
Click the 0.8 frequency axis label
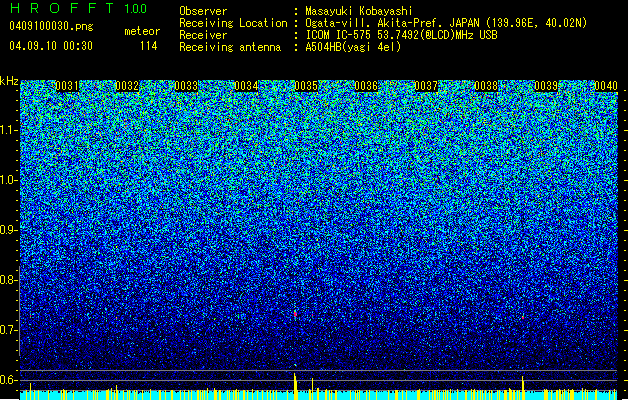point(8,280)
